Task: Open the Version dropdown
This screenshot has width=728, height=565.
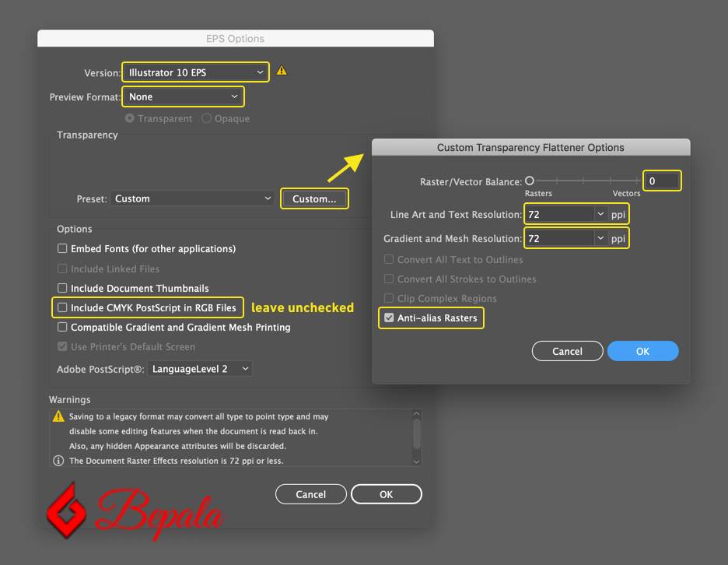Action: [x=194, y=72]
